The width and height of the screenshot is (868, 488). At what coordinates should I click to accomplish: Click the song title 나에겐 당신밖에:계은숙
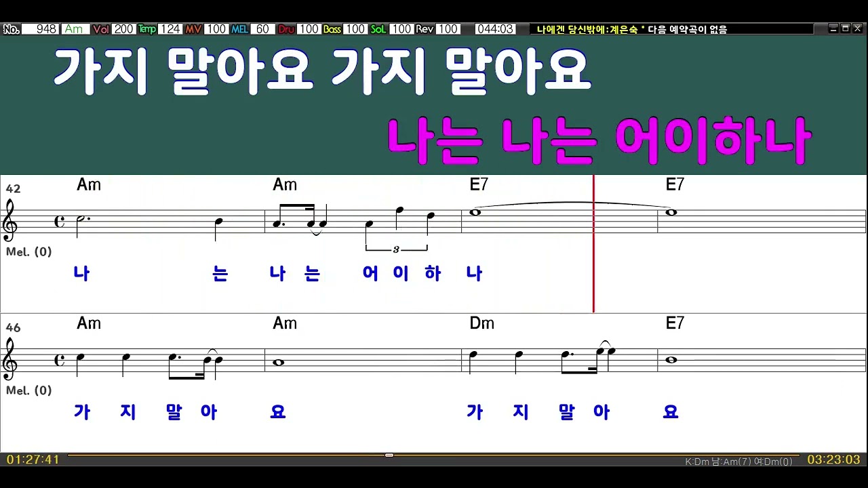[x=587, y=29]
